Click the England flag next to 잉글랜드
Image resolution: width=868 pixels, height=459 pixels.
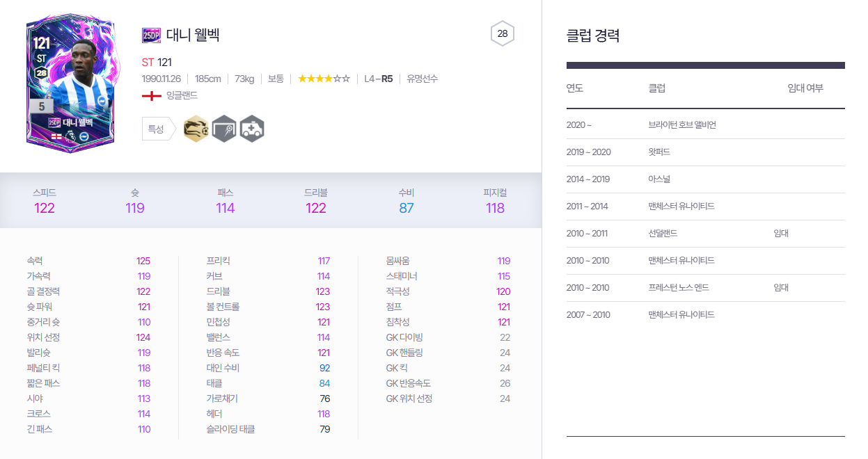(151, 95)
